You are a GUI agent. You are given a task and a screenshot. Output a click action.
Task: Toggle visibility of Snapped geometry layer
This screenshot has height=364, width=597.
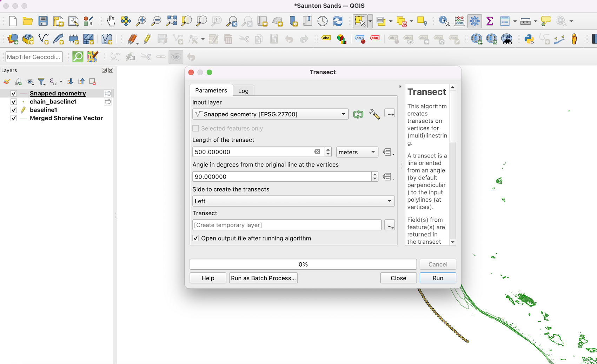14,93
